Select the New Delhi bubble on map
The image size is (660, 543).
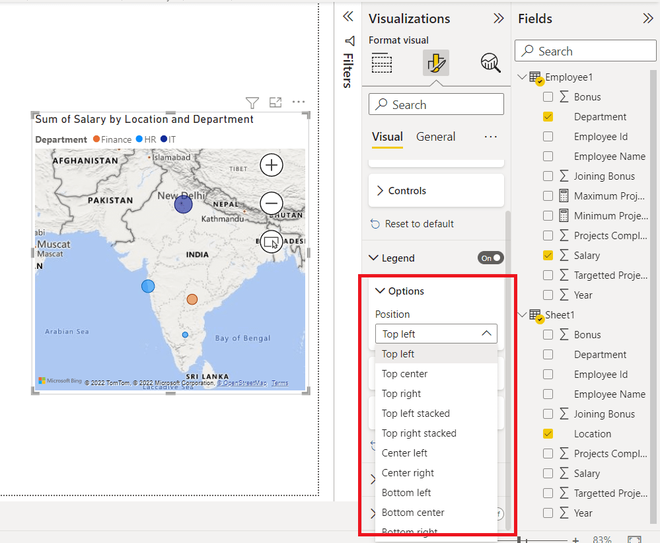tap(183, 204)
